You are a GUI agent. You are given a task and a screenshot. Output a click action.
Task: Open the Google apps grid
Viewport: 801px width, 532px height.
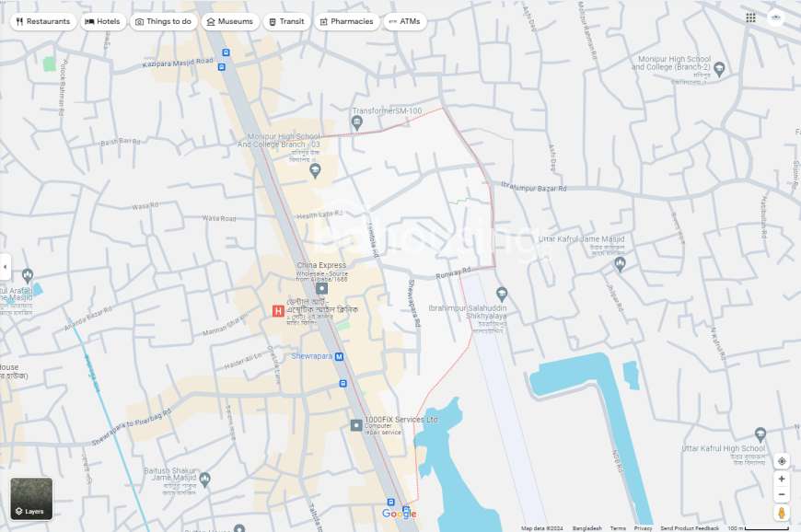(750, 17)
